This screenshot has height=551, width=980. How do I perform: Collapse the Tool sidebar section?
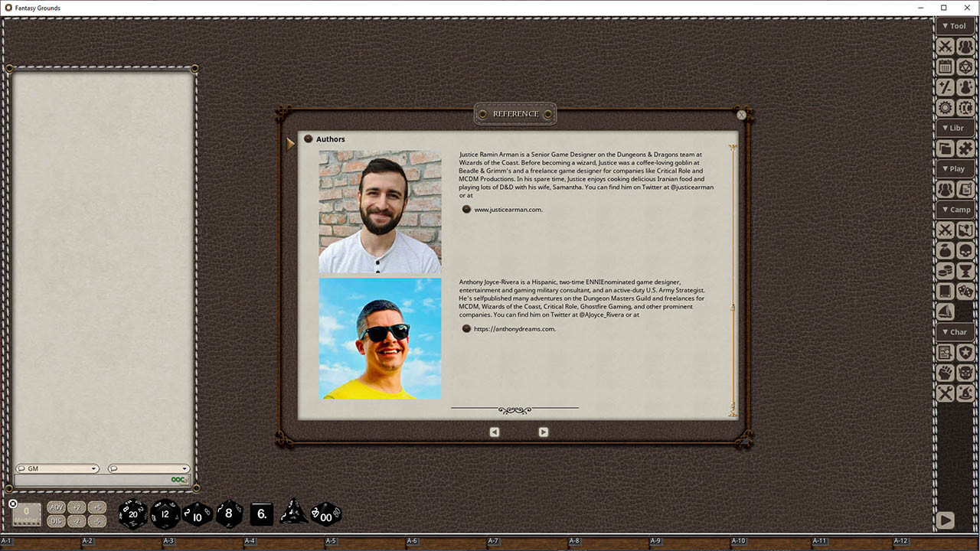point(955,25)
